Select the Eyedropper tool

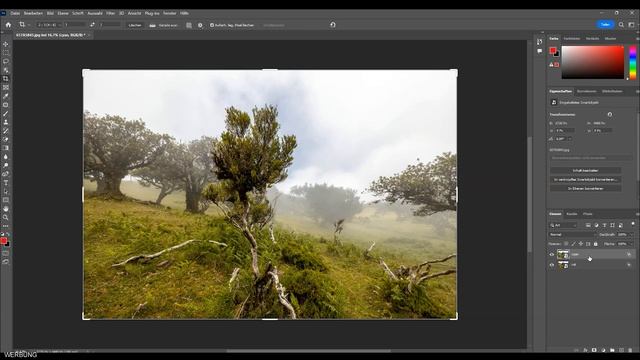[x=6, y=96]
